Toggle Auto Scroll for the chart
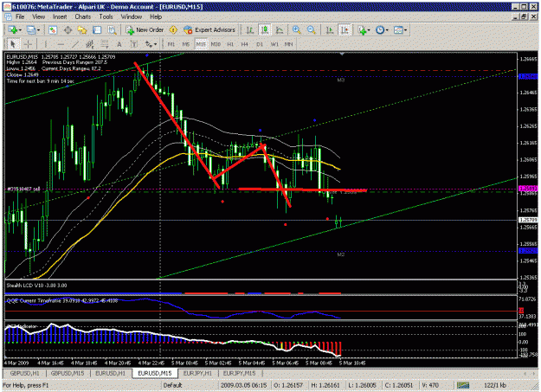 (330, 30)
